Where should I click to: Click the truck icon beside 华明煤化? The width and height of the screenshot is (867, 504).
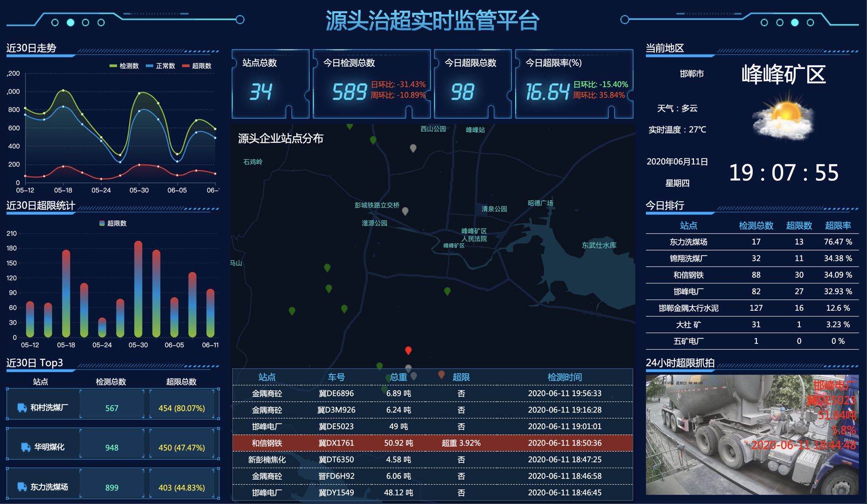24,447
